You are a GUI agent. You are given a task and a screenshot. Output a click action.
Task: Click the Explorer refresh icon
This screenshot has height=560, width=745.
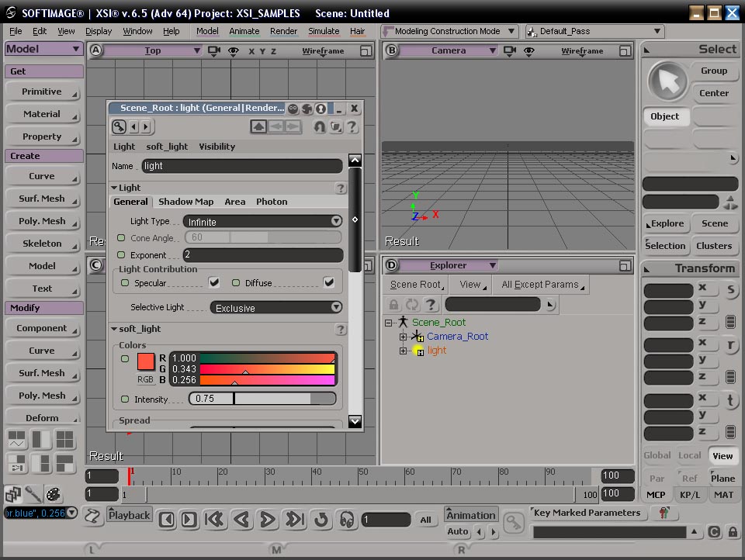click(x=412, y=305)
